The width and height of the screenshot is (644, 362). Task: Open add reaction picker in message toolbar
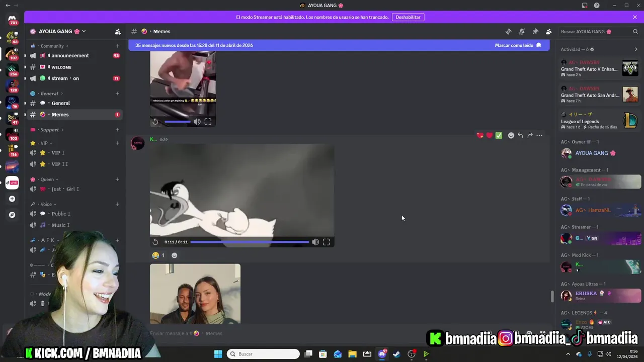point(511,135)
